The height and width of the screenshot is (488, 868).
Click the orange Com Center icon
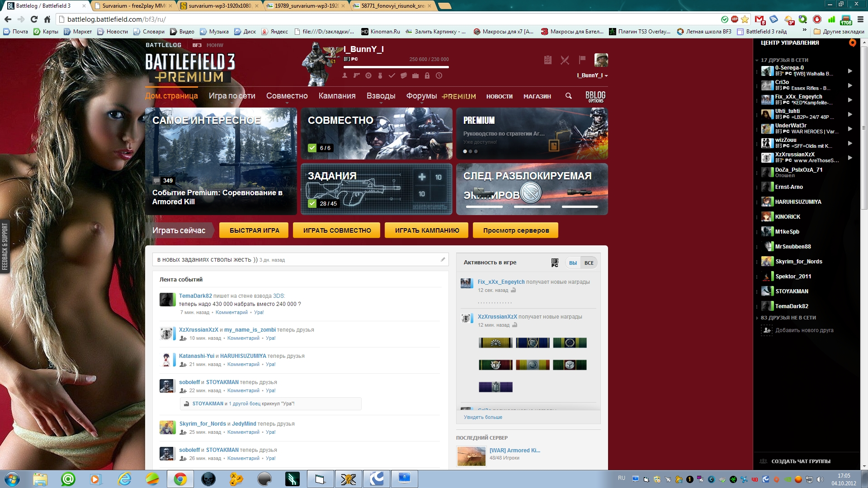pyautogui.click(x=852, y=43)
